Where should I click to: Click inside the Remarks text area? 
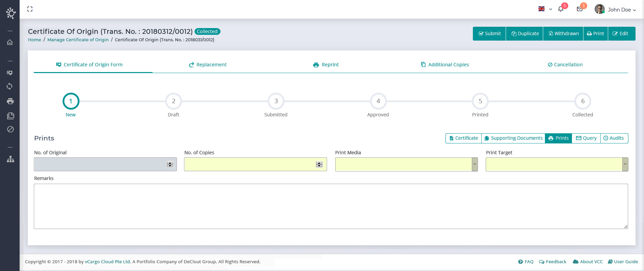[331, 206]
